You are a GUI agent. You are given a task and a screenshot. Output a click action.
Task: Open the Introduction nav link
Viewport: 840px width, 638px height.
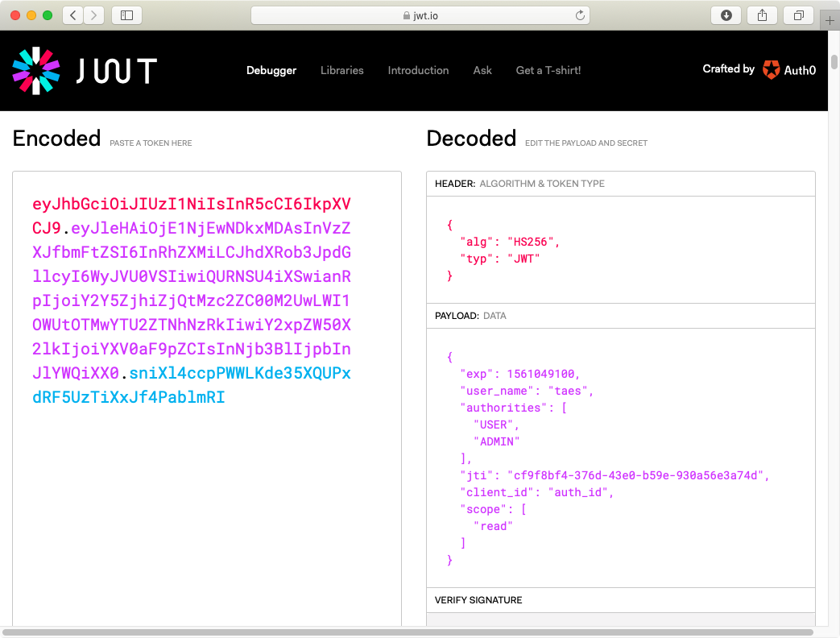click(x=419, y=70)
